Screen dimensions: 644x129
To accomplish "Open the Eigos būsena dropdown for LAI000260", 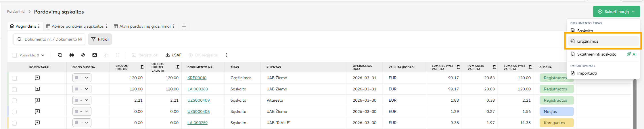I will 82,89.
